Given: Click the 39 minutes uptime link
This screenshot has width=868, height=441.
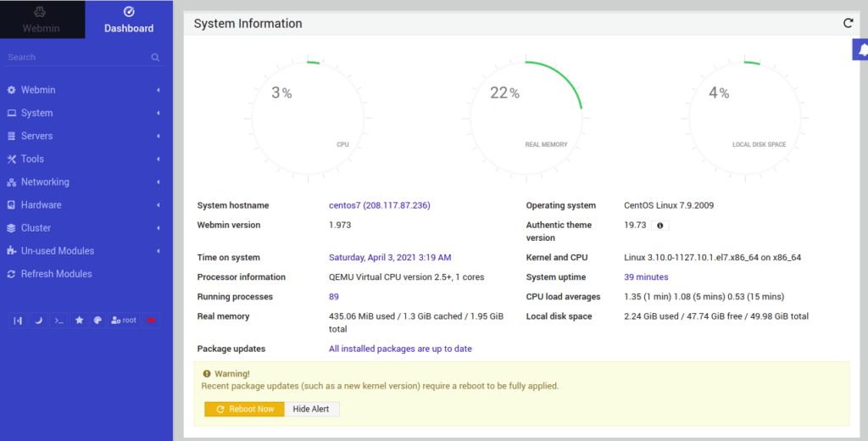Looking at the screenshot, I should (646, 277).
